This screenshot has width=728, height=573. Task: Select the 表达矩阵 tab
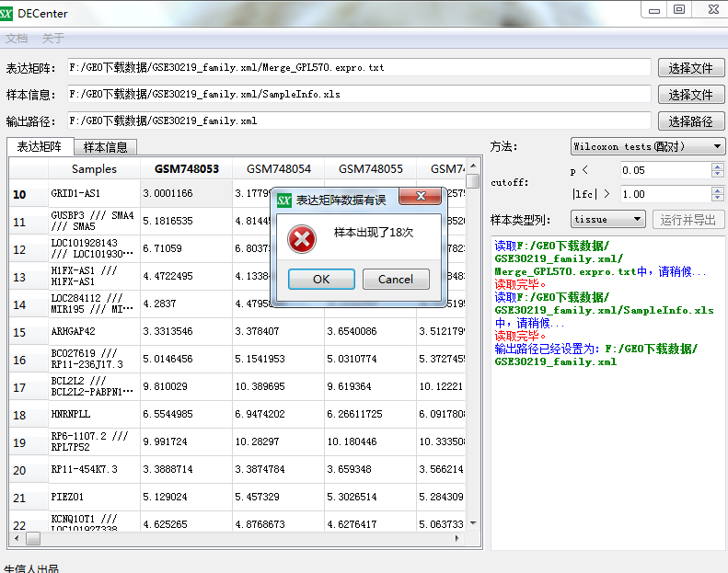(40, 146)
